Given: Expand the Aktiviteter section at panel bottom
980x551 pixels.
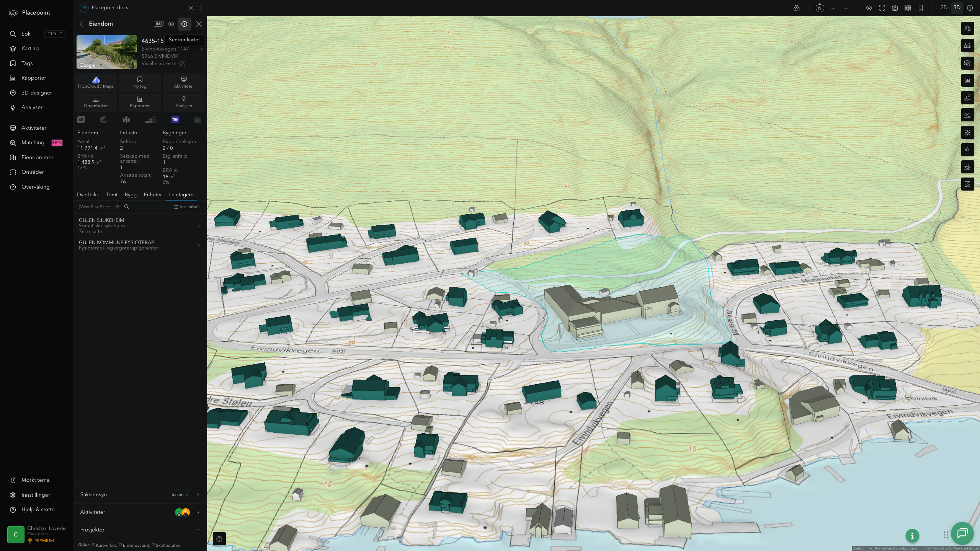Looking at the screenshot, I should pos(140,512).
